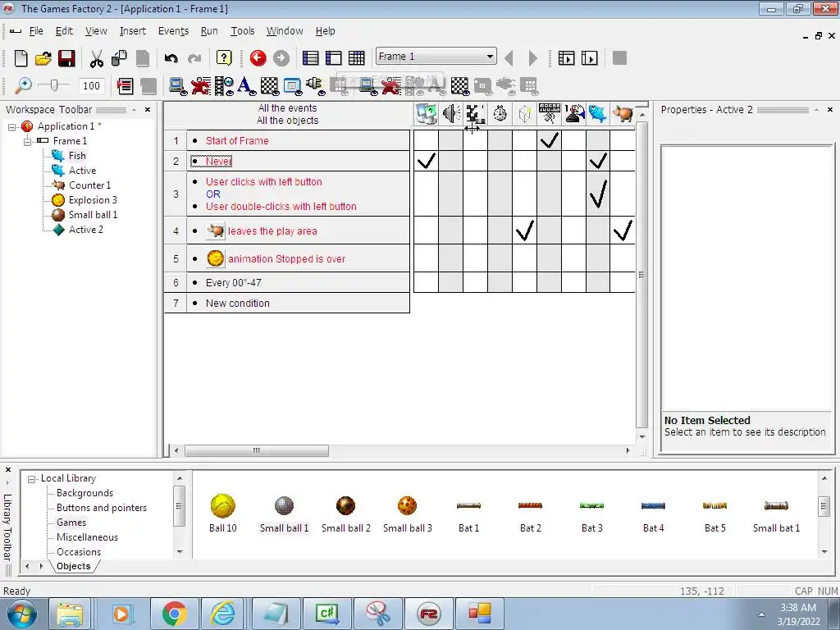Screen dimensions: 840x630
Task: Click the pig object column icon
Action: pyautogui.click(x=623, y=113)
